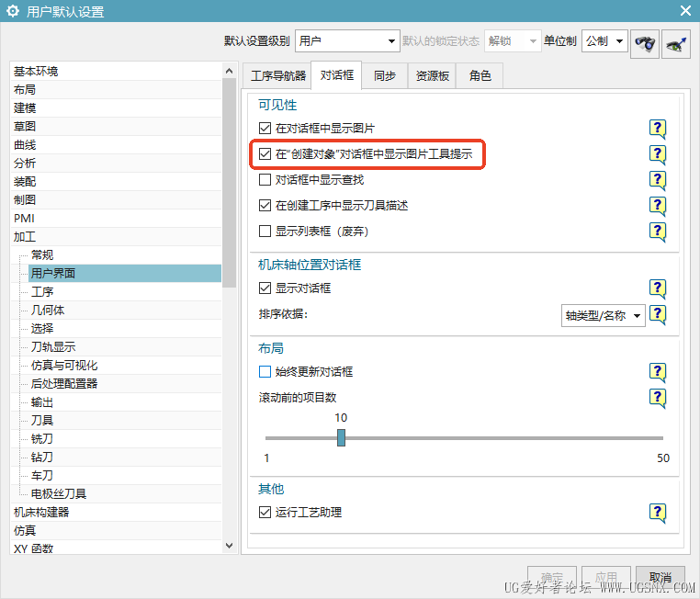Select 铣刀 under 加工
Screen dimensions: 700x599
[x=125, y=439]
